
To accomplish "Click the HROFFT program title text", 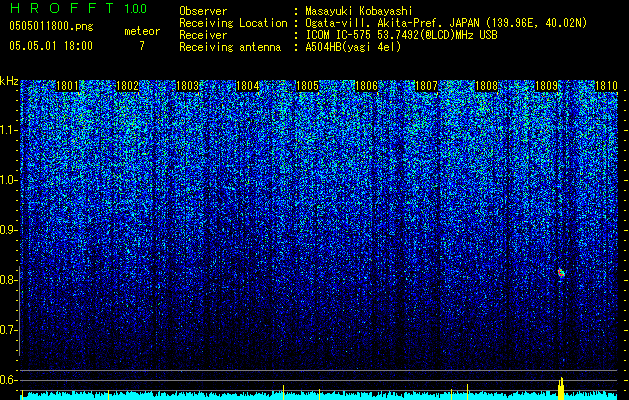I will coord(62,8).
